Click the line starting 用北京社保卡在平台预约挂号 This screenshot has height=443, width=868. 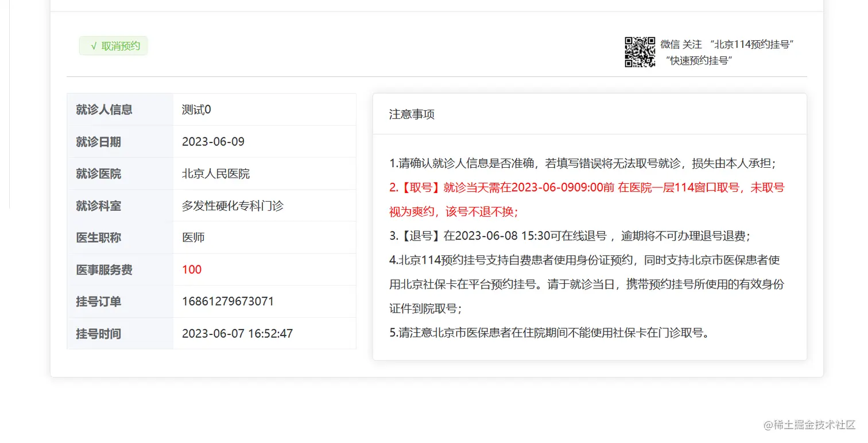[587, 284]
